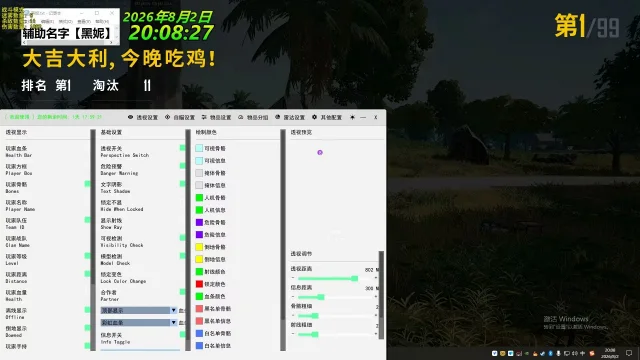
Task: Click the purple marker icon in preview panel
Action: click(320, 152)
